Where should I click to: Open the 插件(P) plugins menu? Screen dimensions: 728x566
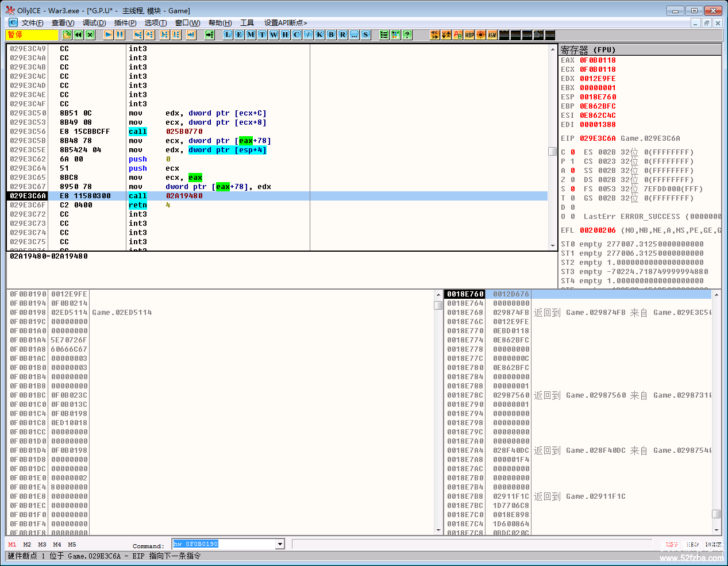pos(125,23)
